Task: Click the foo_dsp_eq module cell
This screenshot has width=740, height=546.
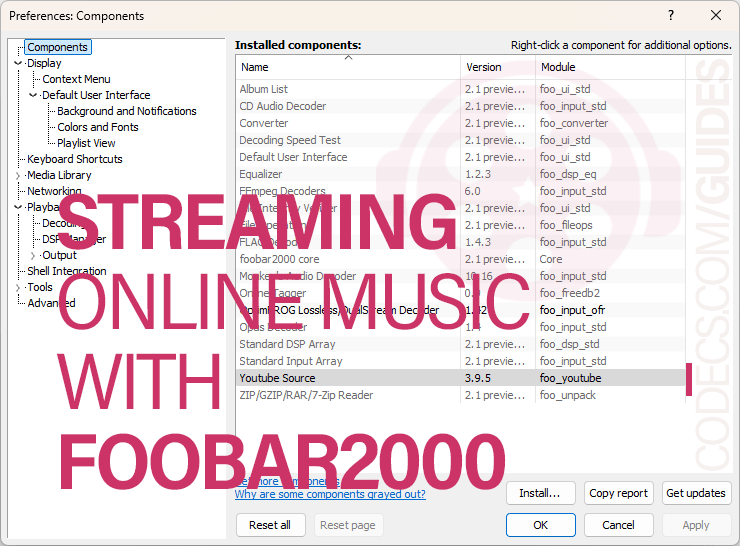Action: coord(568,174)
